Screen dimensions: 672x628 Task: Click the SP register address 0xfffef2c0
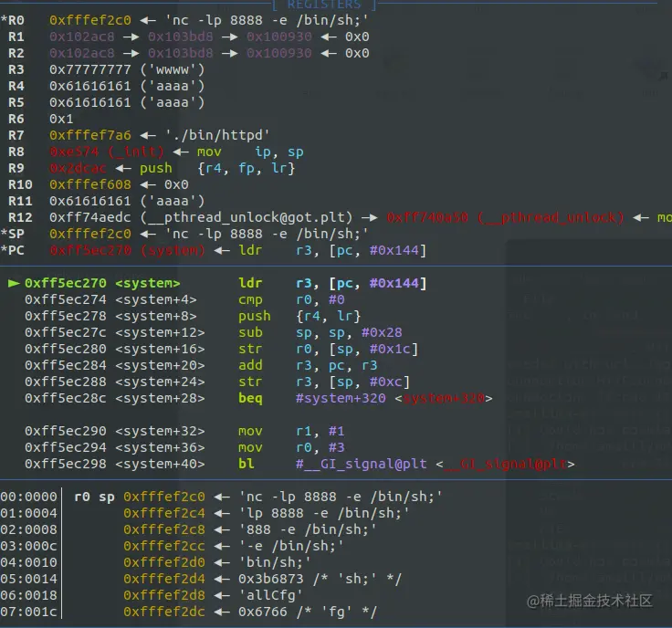click(90, 234)
